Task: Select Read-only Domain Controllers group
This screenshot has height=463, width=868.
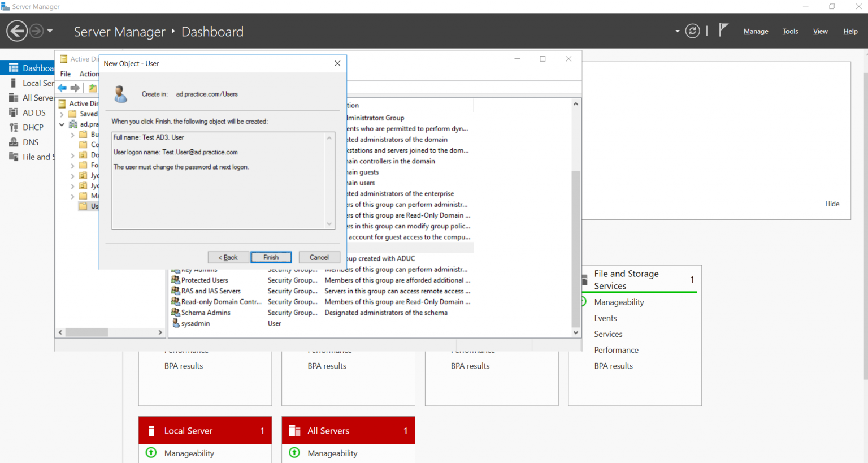Action: [x=217, y=302]
